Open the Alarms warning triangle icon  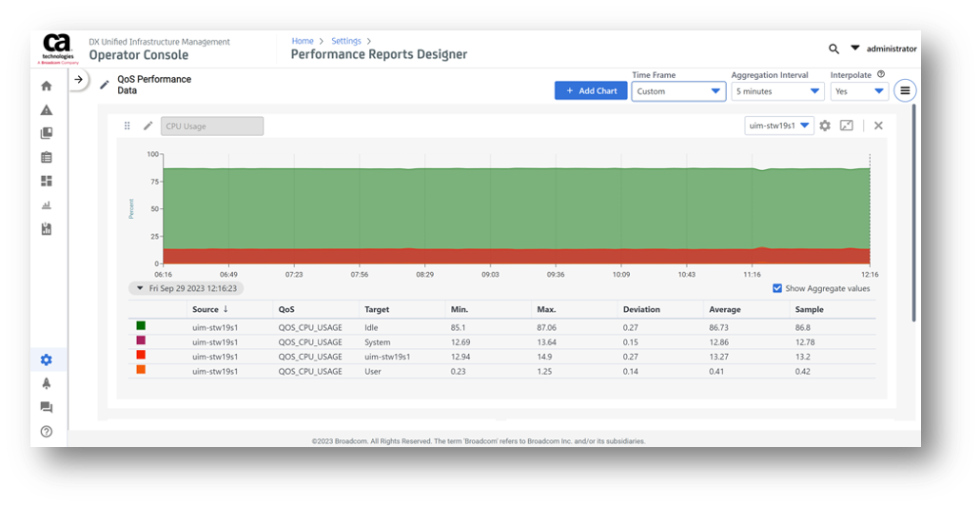pos(46,109)
